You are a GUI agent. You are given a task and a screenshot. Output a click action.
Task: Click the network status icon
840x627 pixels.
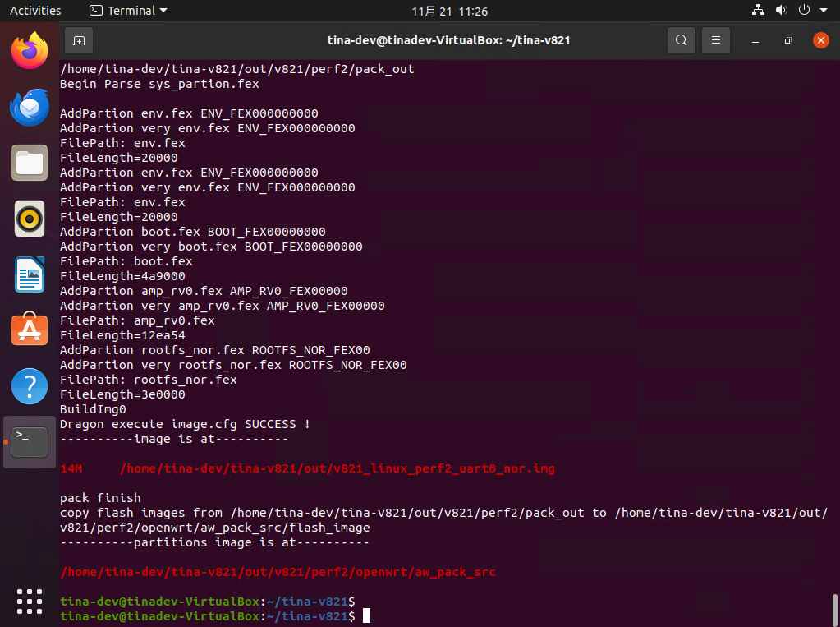click(x=758, y=11)
